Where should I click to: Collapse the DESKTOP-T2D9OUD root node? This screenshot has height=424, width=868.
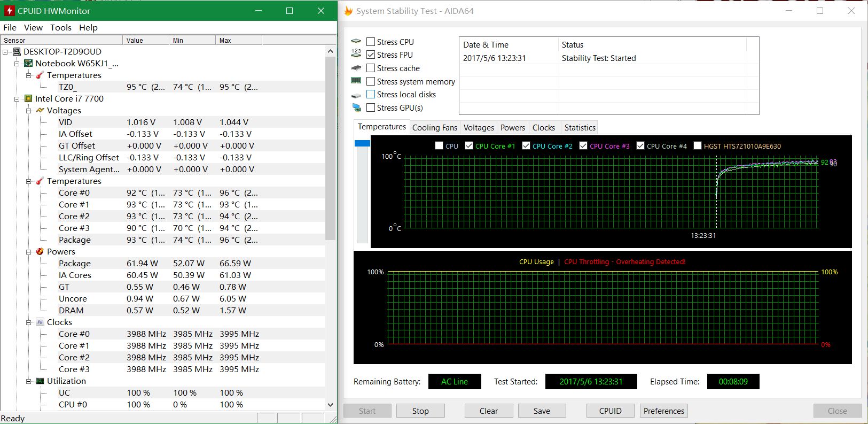pos(5,52)
